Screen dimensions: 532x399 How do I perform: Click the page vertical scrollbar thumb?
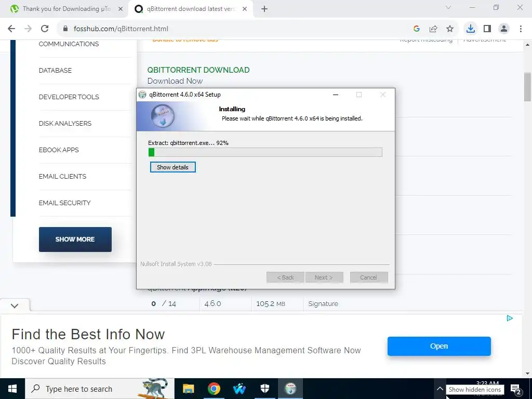click(527, 87)
